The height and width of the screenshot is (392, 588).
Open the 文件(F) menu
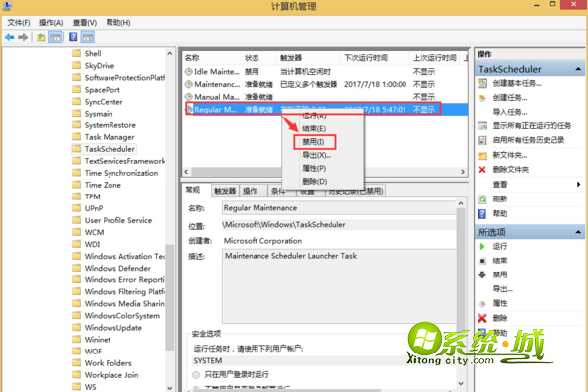click(x=19, y=23)
